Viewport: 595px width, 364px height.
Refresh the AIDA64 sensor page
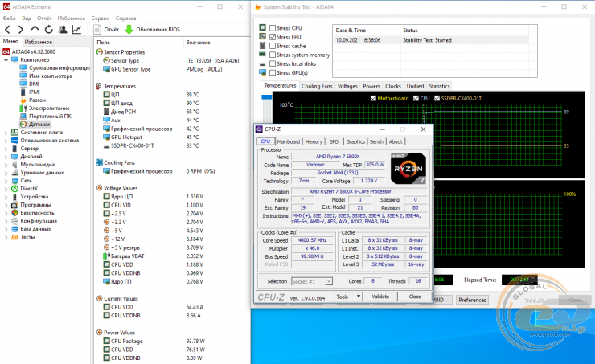48,29
